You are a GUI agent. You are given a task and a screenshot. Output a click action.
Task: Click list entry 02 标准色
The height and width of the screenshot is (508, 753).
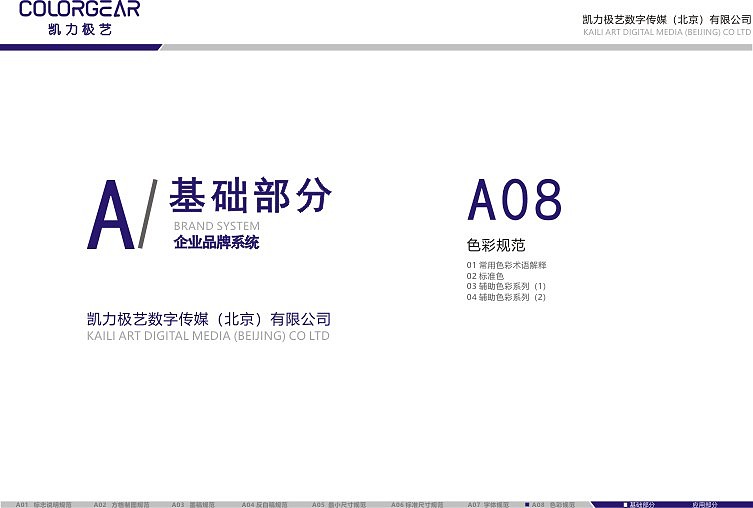[485, 276]
